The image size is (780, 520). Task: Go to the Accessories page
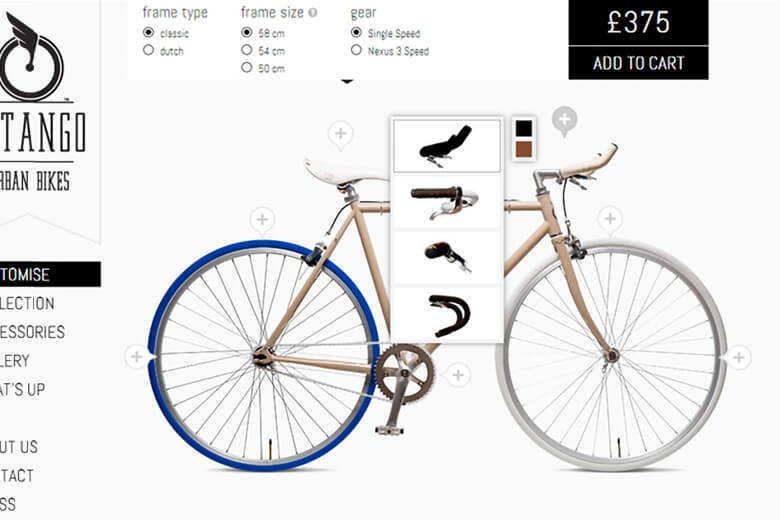click(32, 332)
